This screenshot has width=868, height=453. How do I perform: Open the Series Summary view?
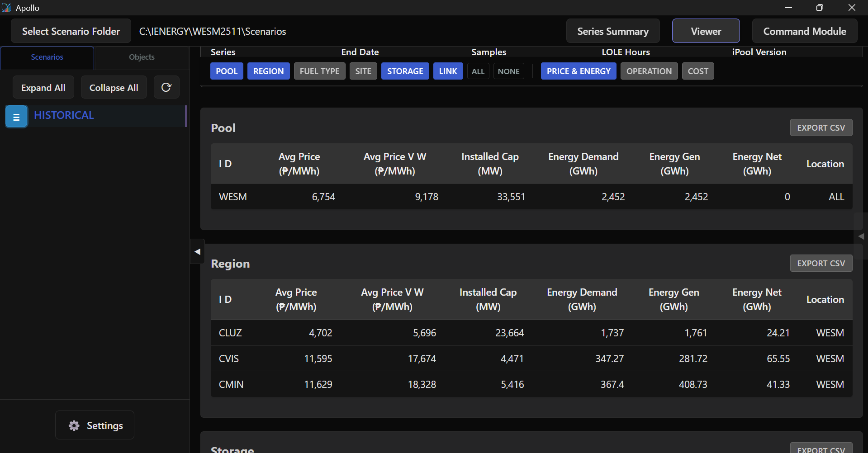612,31
